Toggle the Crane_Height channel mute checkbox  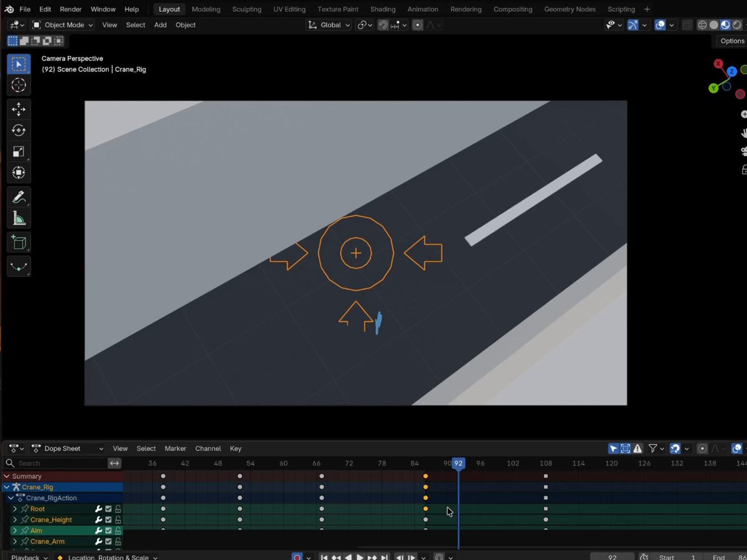point(108,520)
